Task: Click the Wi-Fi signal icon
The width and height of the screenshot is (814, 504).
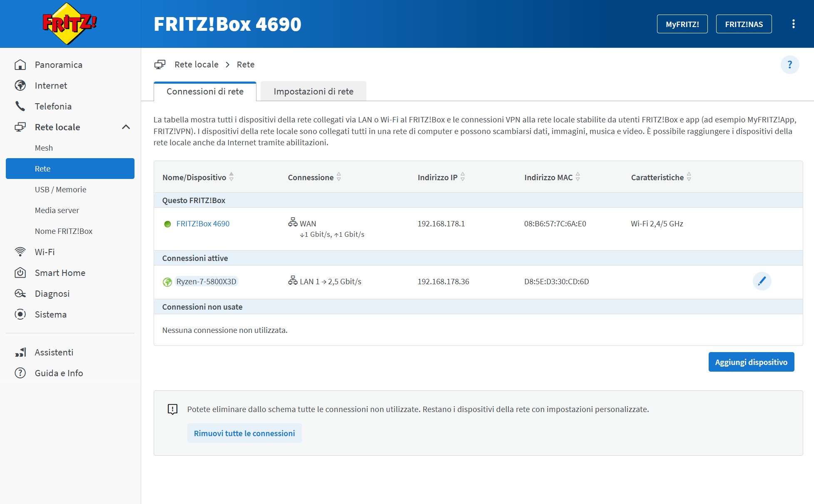Action: coord(20,252)
